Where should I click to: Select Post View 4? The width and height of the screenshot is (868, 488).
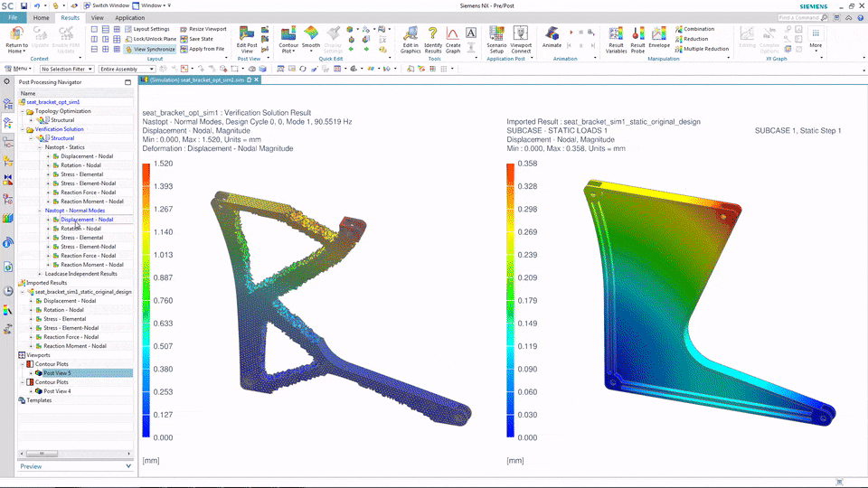point(57,391)
